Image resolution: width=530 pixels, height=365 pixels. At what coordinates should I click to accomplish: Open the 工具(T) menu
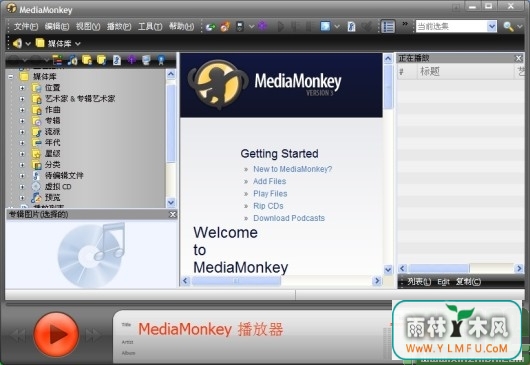tap(150, 26)
